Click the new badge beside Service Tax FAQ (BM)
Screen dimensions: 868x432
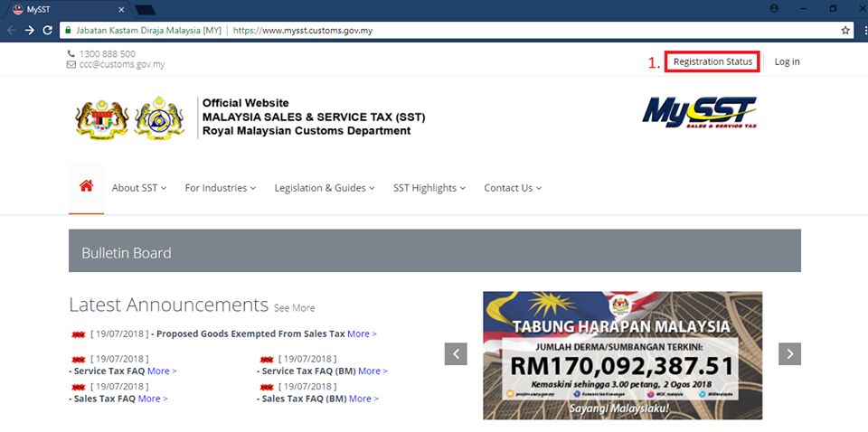pyautogui.click(x=267, y=360)
